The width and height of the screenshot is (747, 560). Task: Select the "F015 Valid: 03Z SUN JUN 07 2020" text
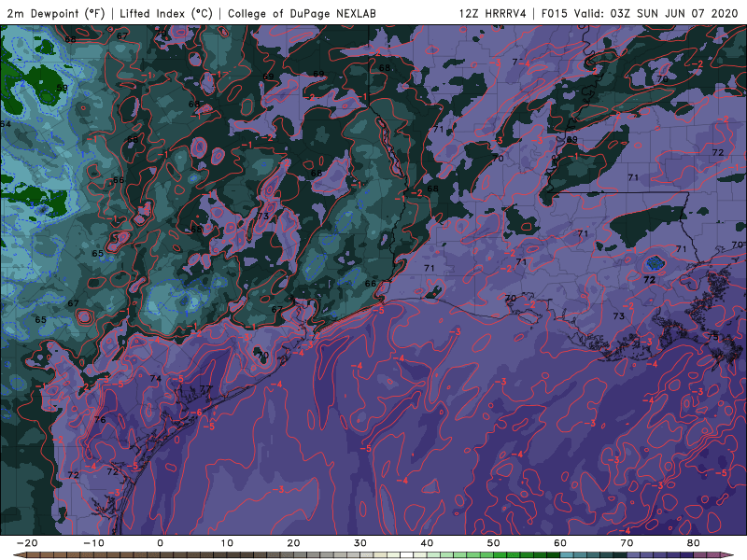[640, 13]
